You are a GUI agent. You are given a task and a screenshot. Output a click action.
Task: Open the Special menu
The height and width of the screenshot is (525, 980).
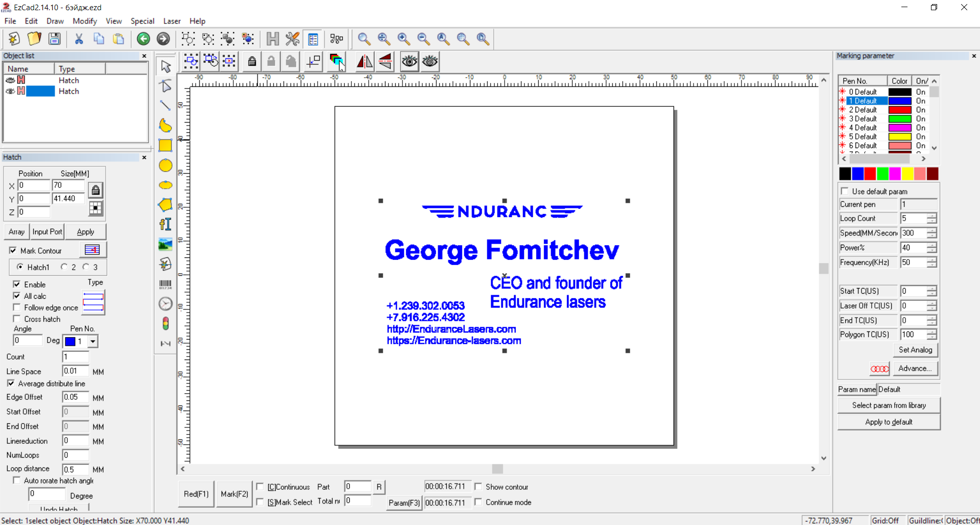click(142, 21)
